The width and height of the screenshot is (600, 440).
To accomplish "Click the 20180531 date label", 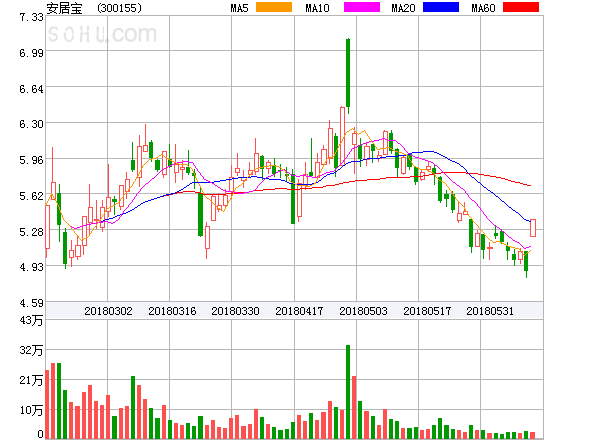I will click(490, 311).
